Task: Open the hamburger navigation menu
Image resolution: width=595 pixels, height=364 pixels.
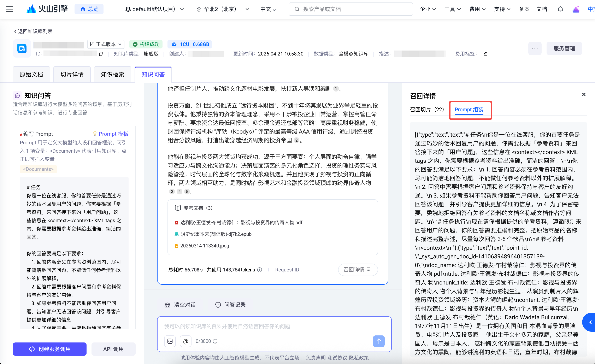Action: (9, 9)
